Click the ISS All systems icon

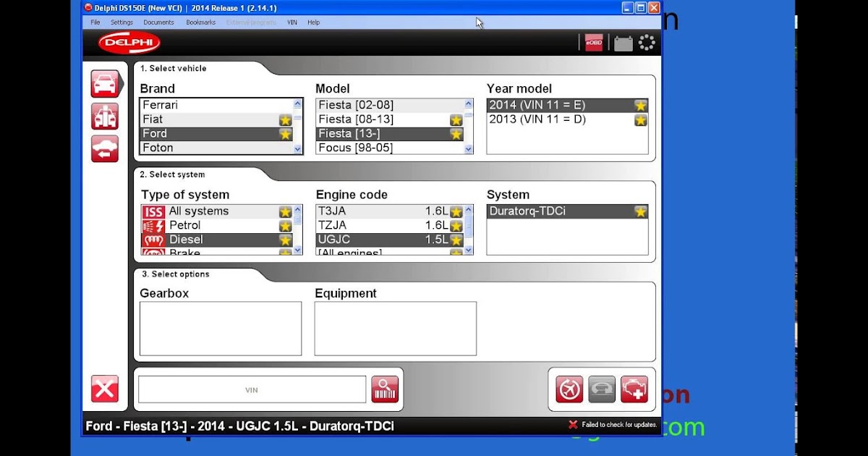pos(153,211)
